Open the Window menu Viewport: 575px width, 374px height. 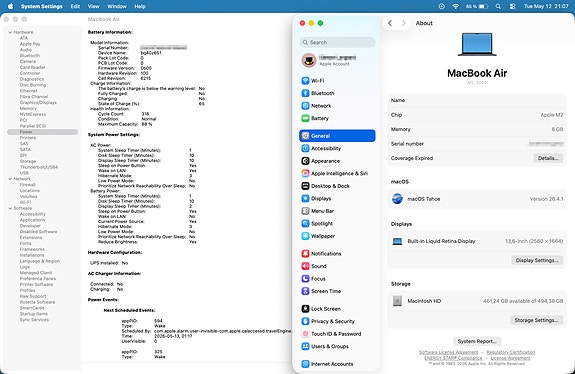117,6
